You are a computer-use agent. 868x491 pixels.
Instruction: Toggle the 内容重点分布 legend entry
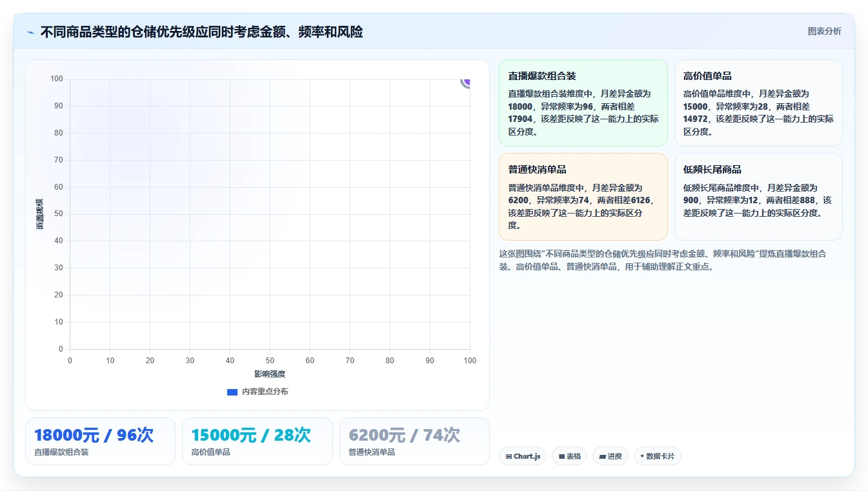[x=257, y=392]
